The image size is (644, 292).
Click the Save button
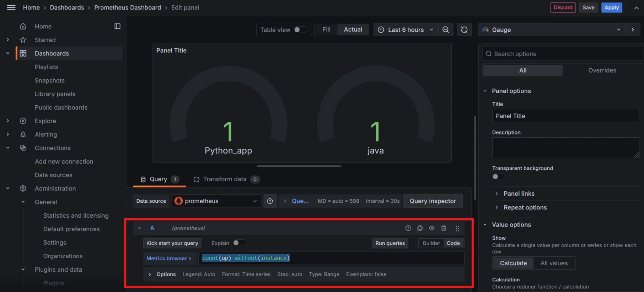(589, 7)
